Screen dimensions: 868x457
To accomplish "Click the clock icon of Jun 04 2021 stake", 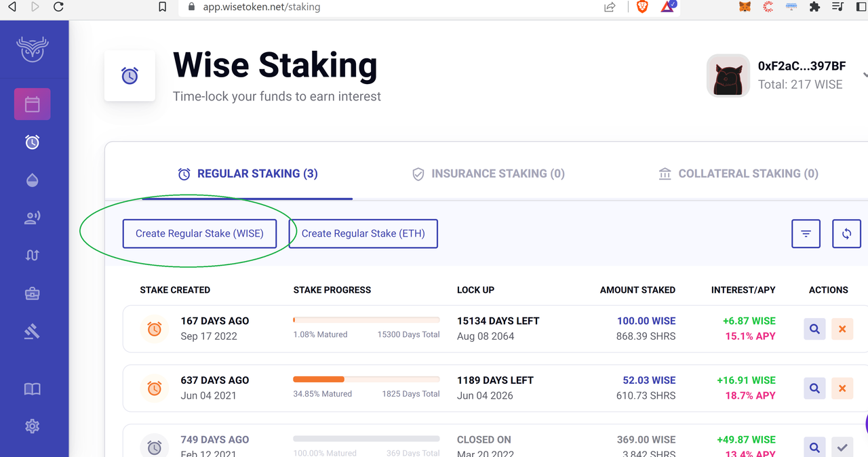I will pyautogui.click(x=155, y=389).
